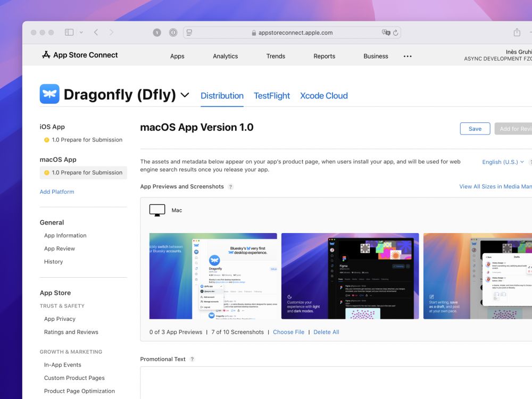Reload the page with the refresh icon

396,32
